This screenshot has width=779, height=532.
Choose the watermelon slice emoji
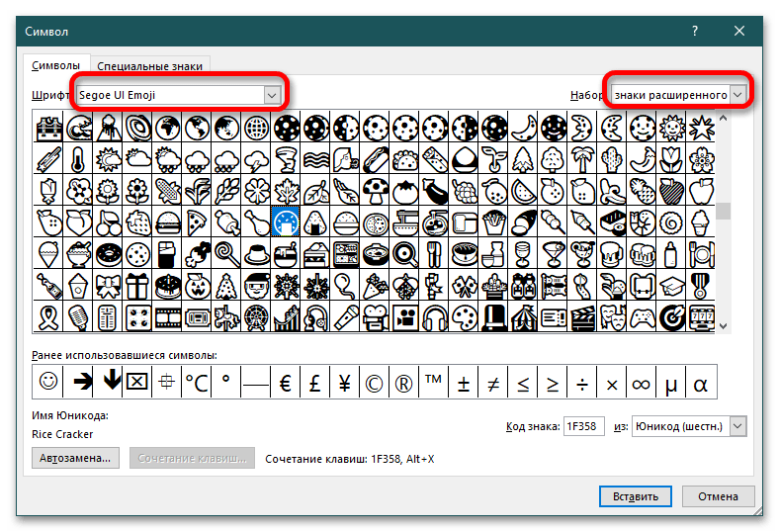click(x=523, y=191)
